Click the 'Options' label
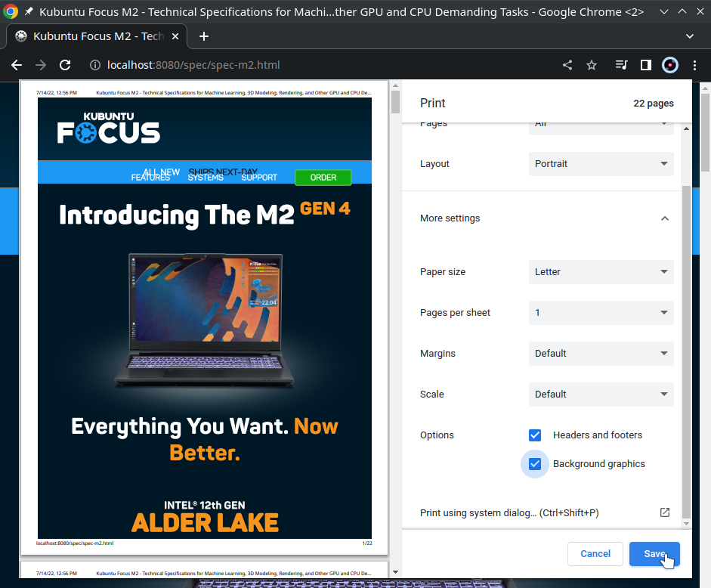This screenshot has width=711, height=588. tap(437, 435)
